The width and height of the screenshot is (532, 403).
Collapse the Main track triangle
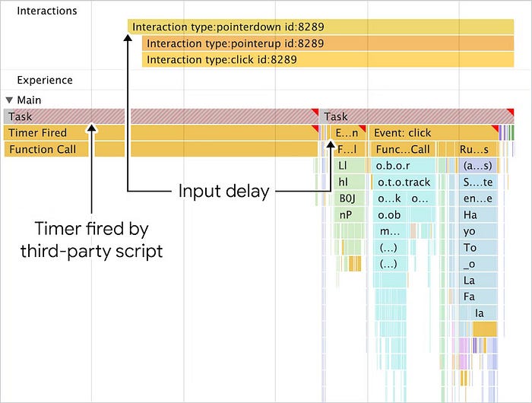(x=9, y=100)
